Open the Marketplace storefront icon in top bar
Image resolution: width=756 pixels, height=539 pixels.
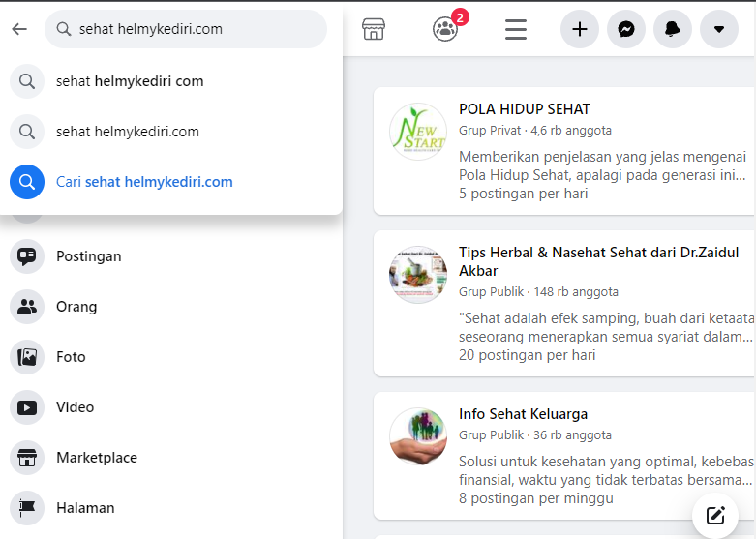[374, 29]
